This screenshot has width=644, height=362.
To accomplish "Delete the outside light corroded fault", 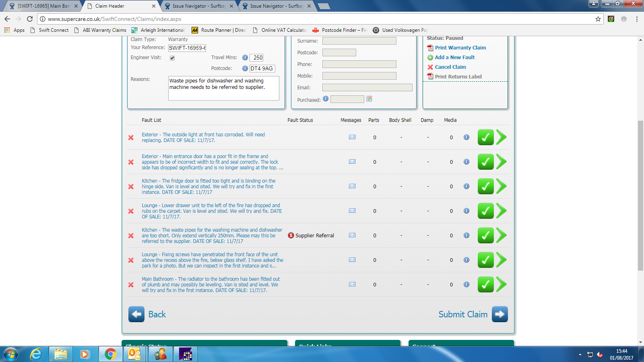I will tap(131, 138).
